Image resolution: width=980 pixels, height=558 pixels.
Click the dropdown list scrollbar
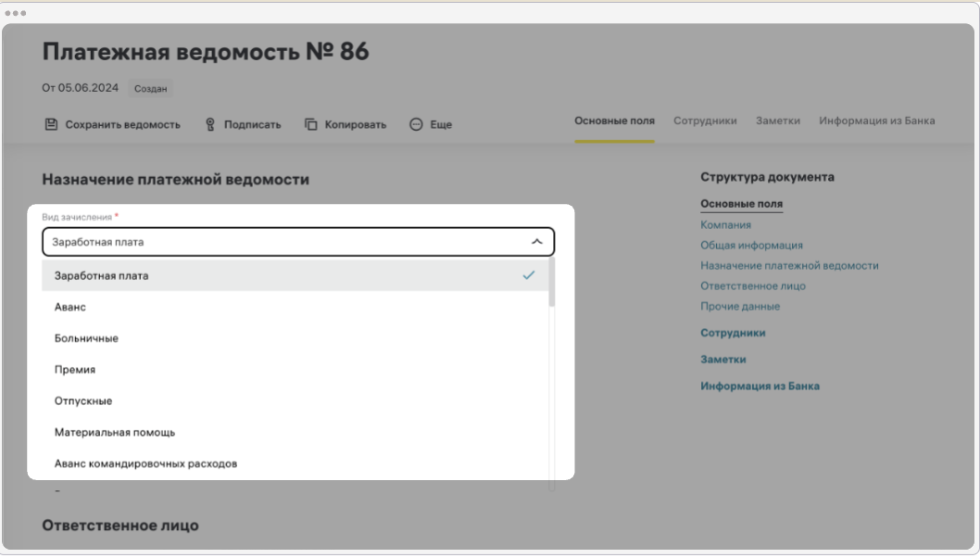552,284
